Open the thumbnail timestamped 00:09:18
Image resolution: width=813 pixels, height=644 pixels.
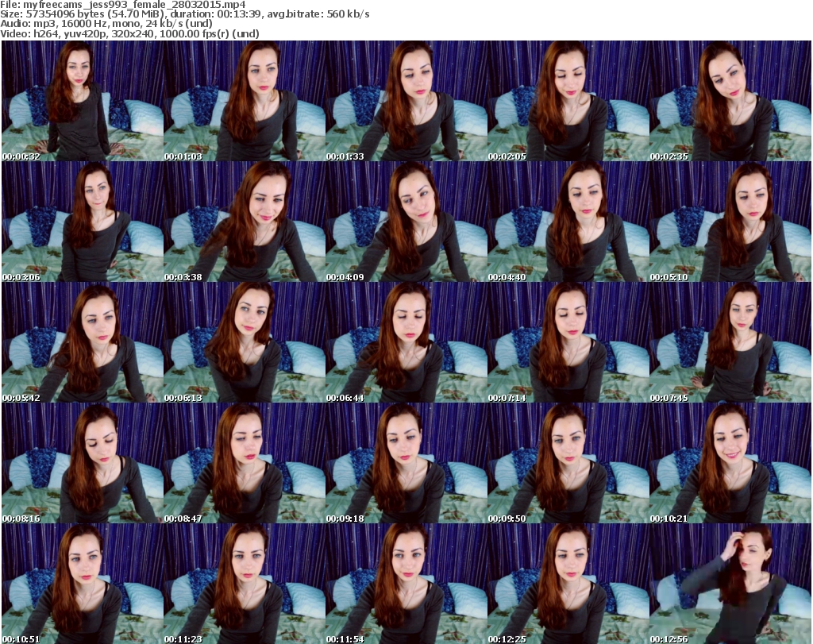pyautogui.click(x=406, y=463)
